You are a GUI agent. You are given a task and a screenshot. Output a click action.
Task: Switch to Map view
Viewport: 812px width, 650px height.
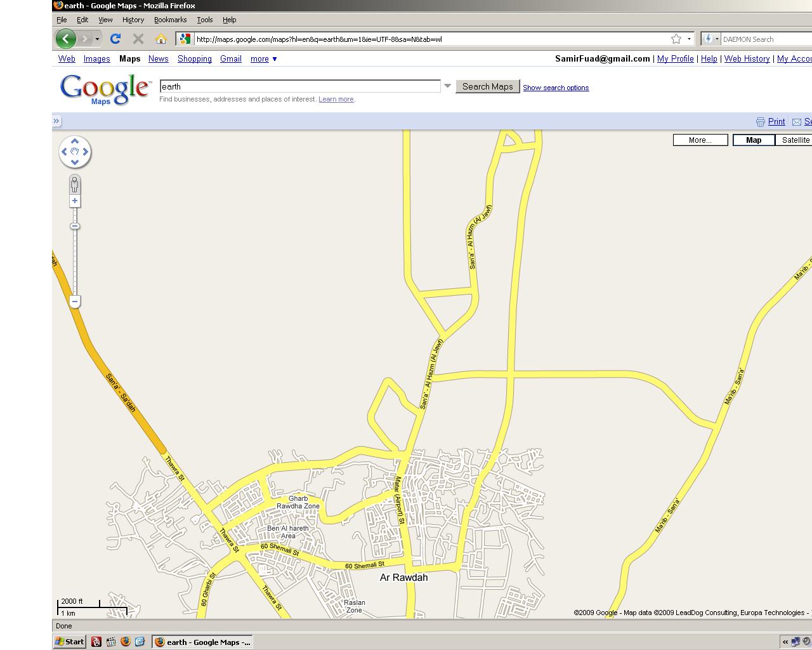[x=754, y=140]
